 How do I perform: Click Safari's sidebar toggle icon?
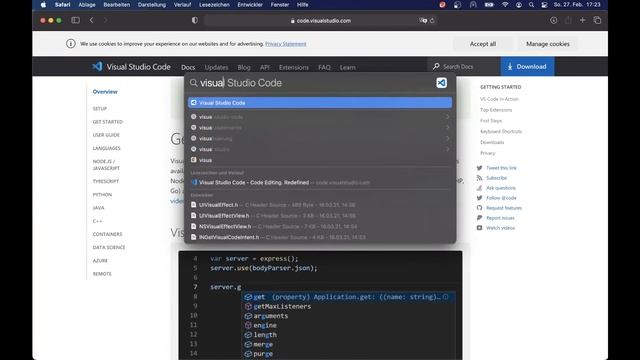(75, 20)
